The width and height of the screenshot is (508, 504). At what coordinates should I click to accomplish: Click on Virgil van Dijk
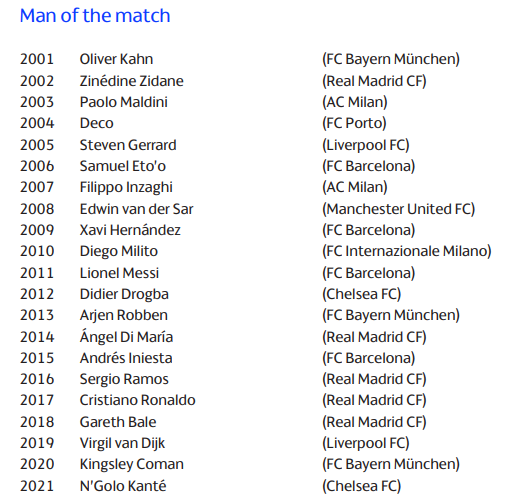pos(122,443)
